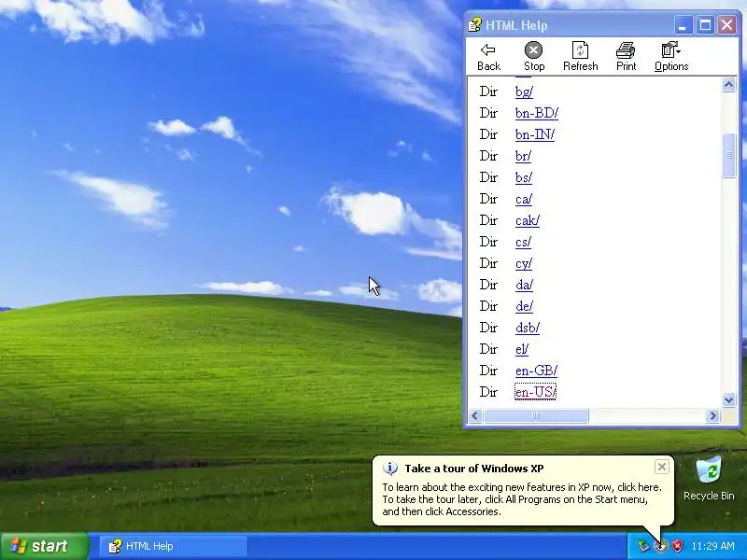
Task: Click the vertical scrollbar thumb
Action: (x=728, y=155)
